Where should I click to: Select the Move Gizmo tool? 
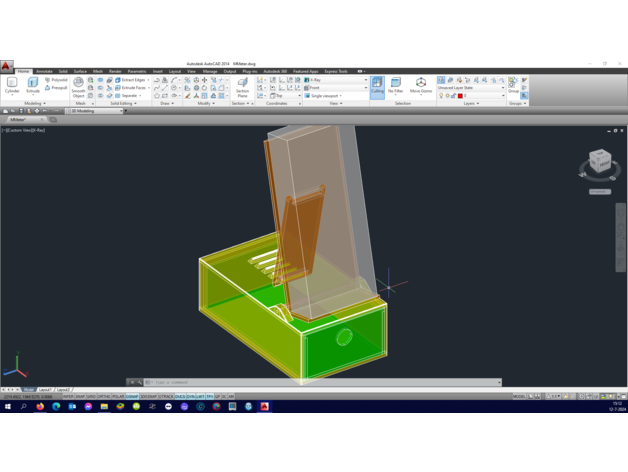tap(421, 86)
